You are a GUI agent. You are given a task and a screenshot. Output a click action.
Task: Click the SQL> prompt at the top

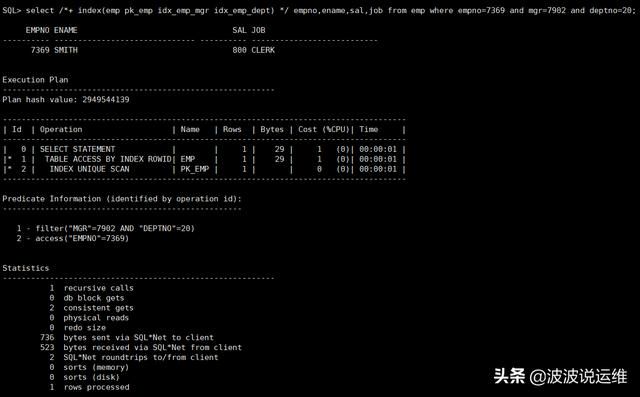(x=11, y=10)
